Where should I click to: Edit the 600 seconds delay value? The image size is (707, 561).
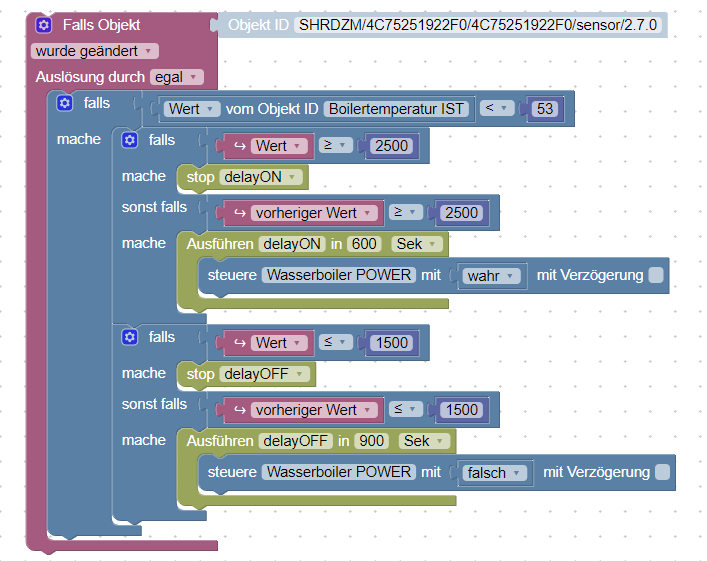pyautogui.click(x=364, y=244)
